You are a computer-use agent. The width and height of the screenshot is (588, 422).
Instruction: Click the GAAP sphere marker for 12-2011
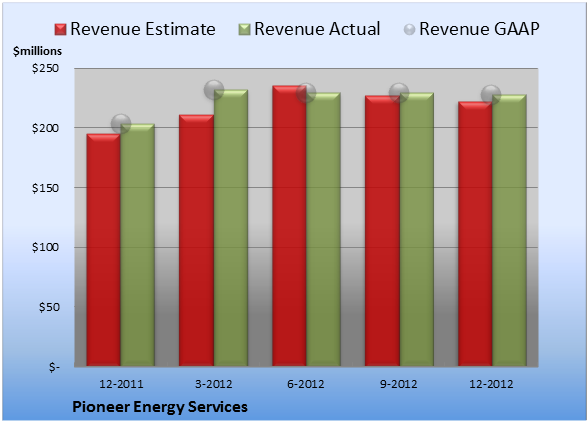(x=121, y=124)
